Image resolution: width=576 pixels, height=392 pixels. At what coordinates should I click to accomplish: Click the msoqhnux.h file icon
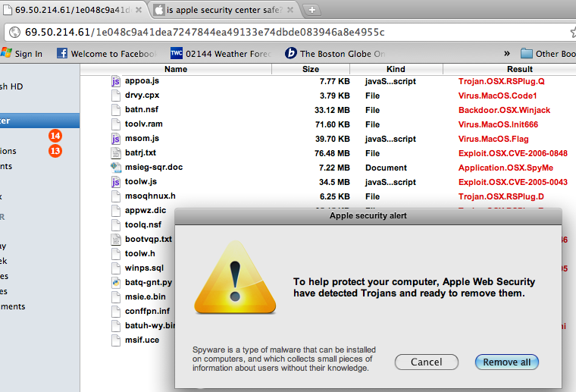pyautogui.click(x=116, y=196)
